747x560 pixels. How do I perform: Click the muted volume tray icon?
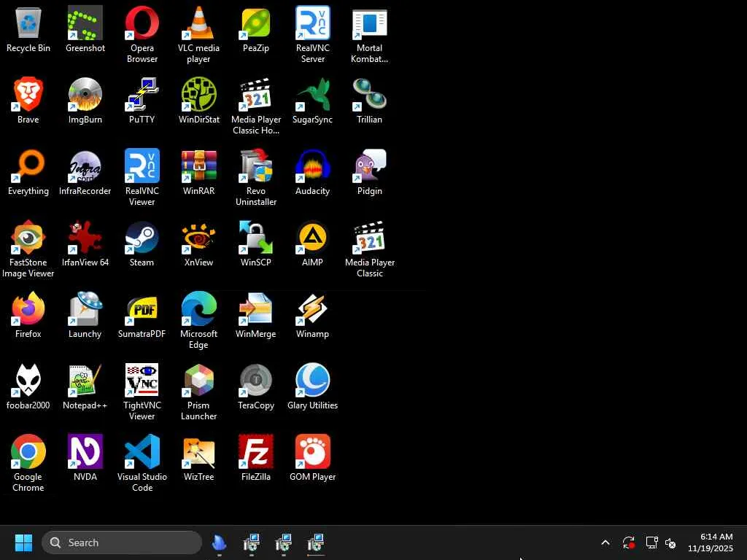pyautogui.click(x=670, y=542)
